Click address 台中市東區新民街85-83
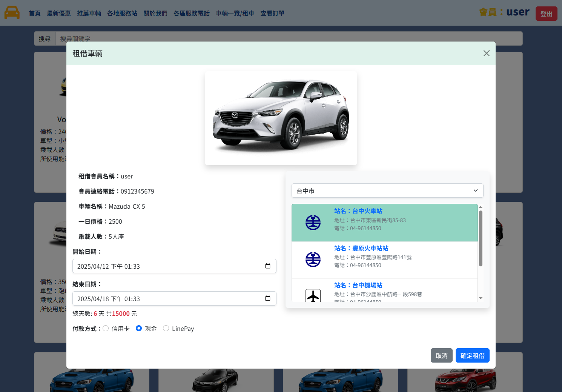This screenshot has height=392, width=562. tap(378, 220)
